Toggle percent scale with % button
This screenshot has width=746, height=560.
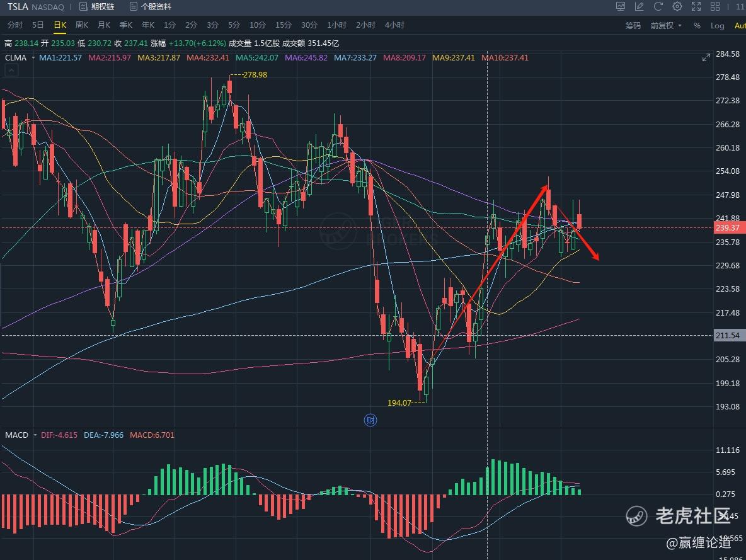tap(697, 26)
